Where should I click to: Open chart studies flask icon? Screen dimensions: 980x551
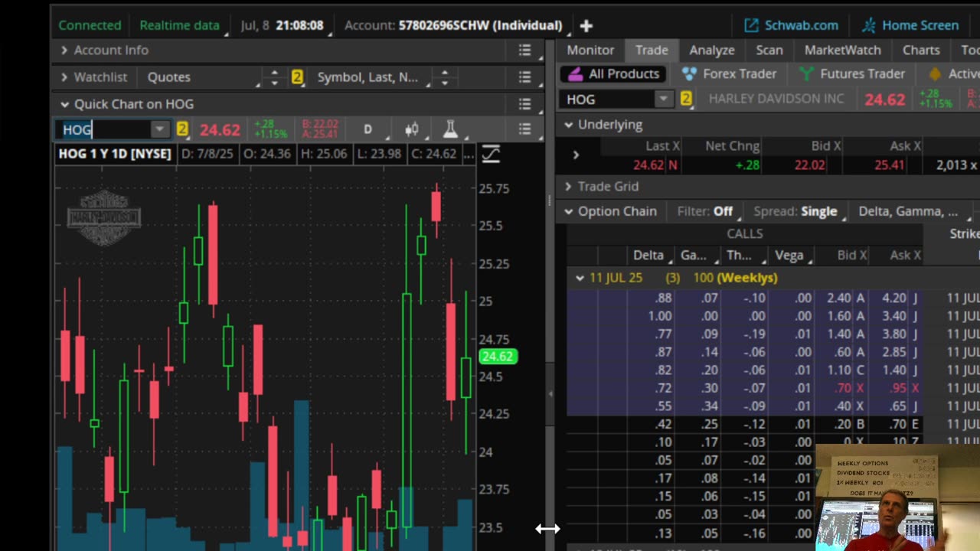[x=450, y=129]
